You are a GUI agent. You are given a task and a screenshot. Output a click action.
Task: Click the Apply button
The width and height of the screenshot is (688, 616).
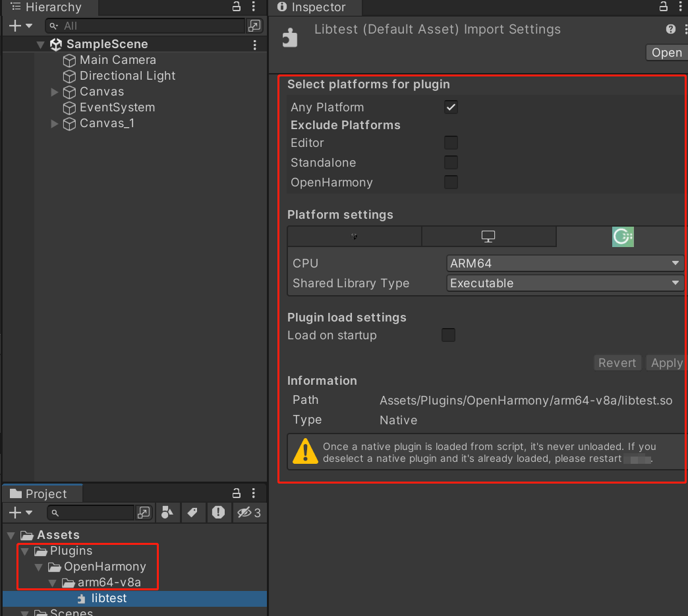[666, 363]
